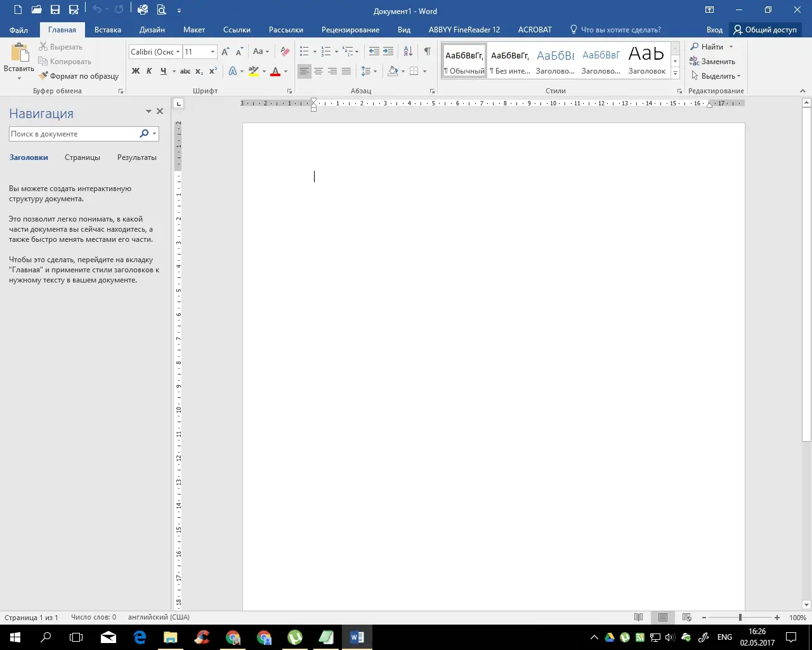The height and width of the screenshot is (650, 812).
Task: Clear all formatting with eraser icon
Action: [285, 51]
